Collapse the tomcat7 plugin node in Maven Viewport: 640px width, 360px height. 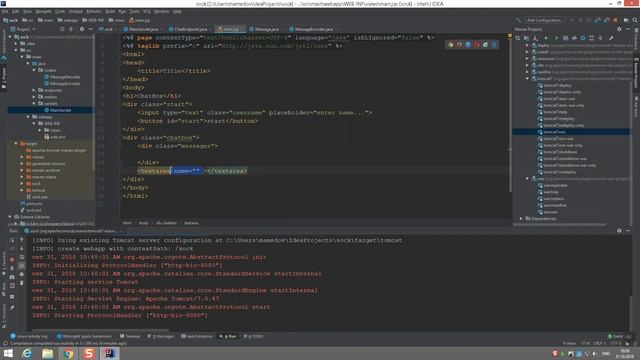[527, 78]
